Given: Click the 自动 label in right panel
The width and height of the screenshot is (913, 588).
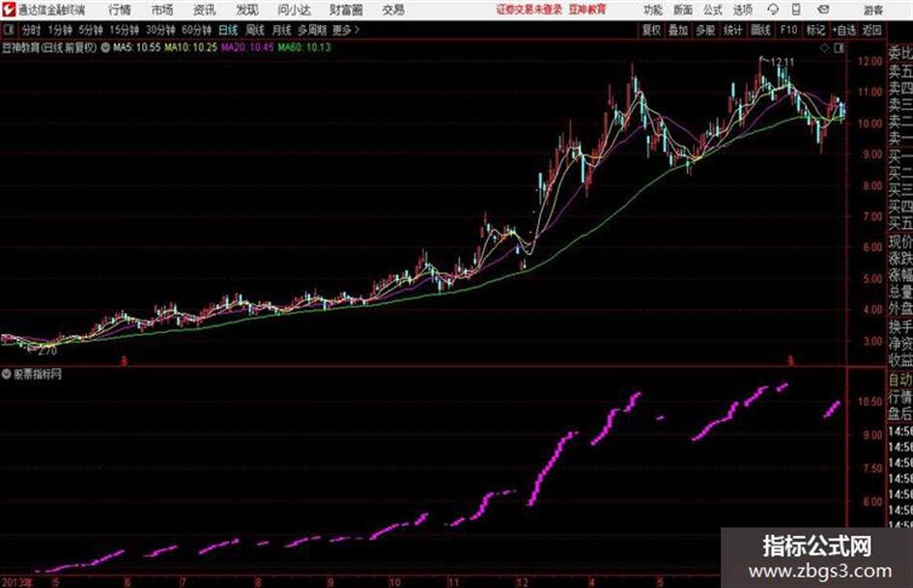Looking at the screenshot, I should pos(900,380).
